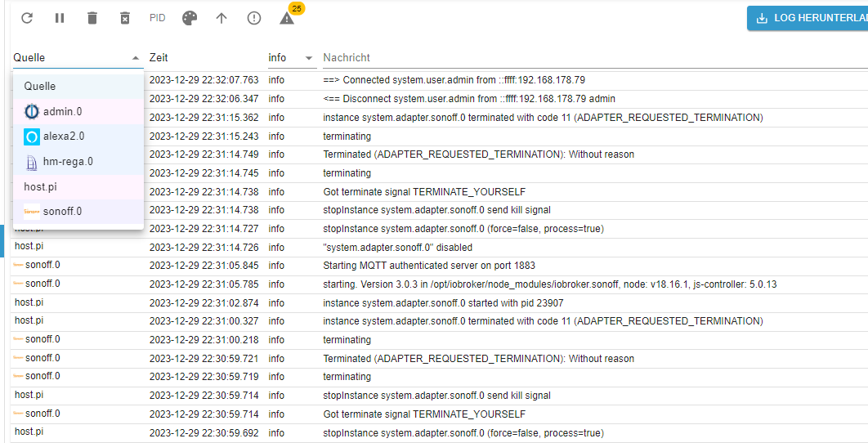Image resolution: width=868 pixels, height=443 pixels.
Task: Click timestamp 2023-12-29 22:30:59.692
Action: pyautogui.click(x=204, y=433)
